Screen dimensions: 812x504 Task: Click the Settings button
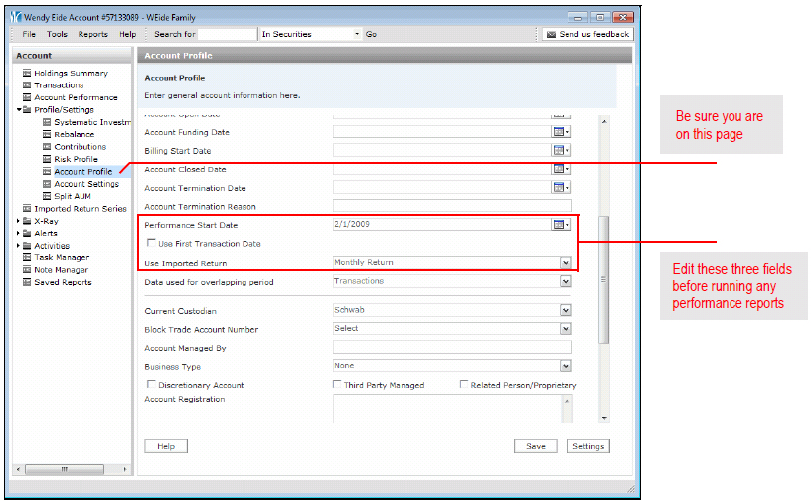(588, 446)
